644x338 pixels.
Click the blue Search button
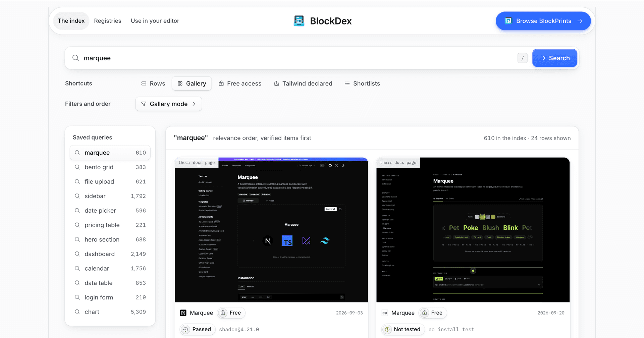(x=555, y=58)
